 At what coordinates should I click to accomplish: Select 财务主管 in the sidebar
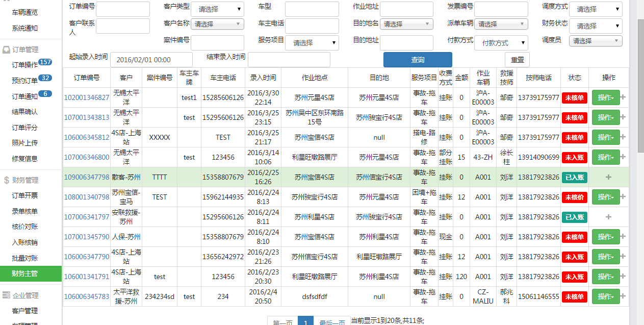coord(25,273)
